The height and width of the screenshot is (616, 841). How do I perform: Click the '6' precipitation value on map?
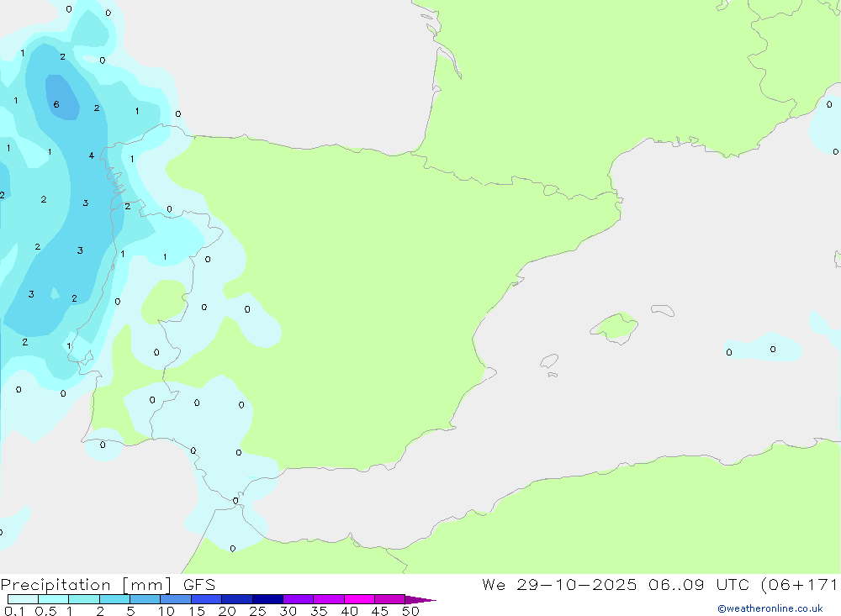(56, 104)
